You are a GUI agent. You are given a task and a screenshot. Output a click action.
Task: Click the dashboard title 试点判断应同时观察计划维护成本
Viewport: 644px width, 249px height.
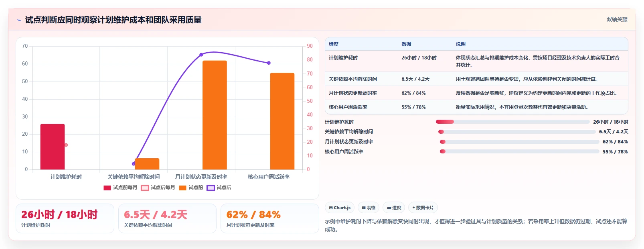tap(113, 20)
